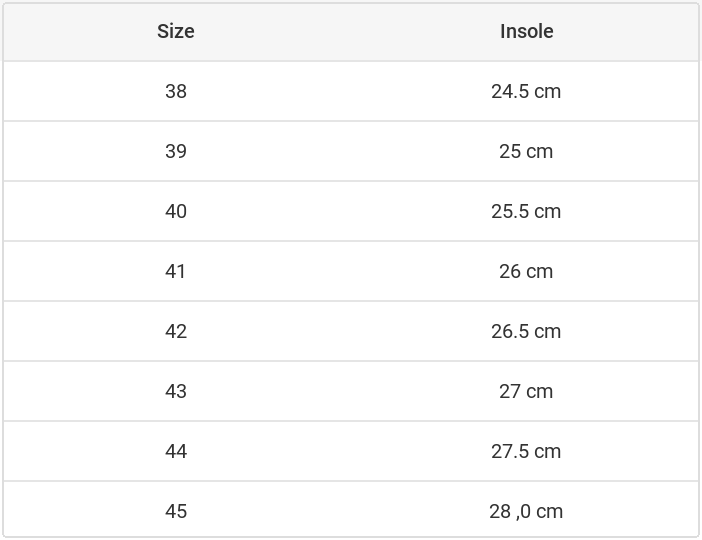This screenshot has height=540, width=702.
Task: Select size 44 cell
Action: tap(176, 451)
